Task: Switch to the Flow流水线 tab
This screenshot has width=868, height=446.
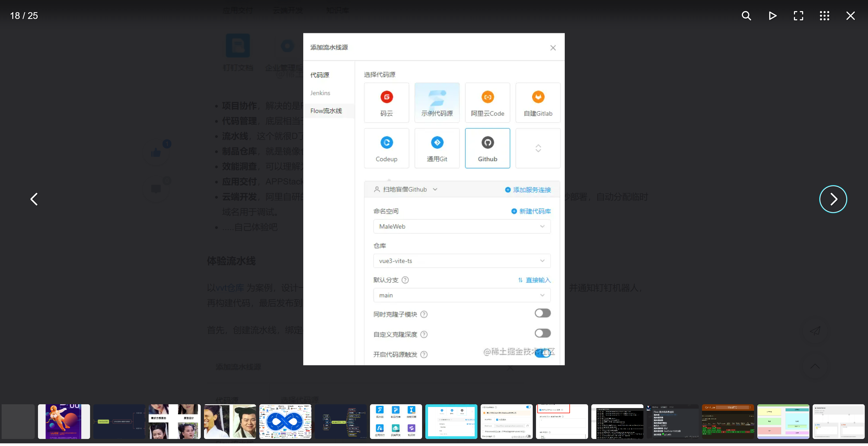Action: tap(326, 111)
